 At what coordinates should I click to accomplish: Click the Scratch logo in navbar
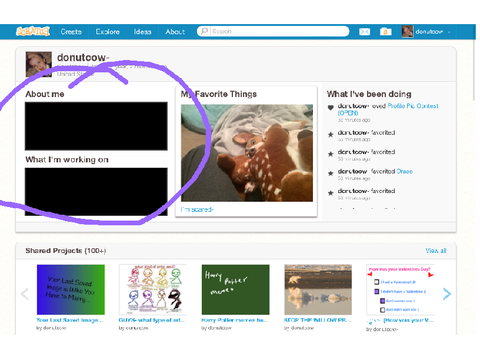[x=33, y=31]
